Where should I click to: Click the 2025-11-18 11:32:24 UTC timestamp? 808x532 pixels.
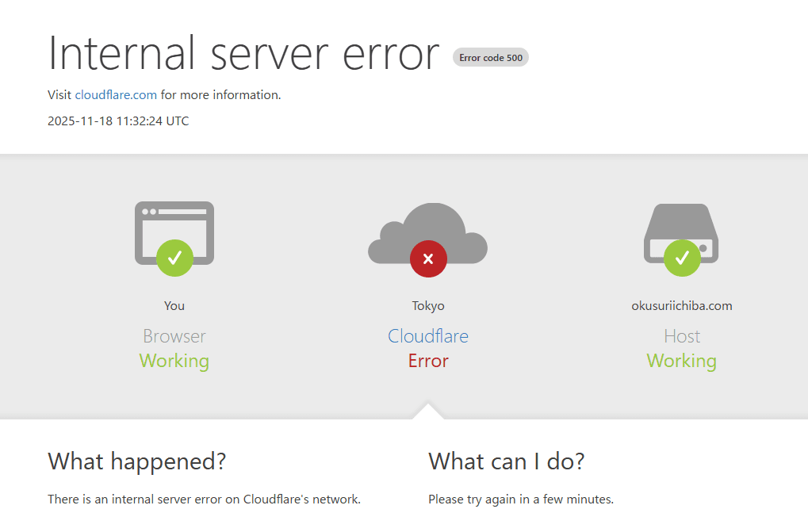(x=118, y=121)
